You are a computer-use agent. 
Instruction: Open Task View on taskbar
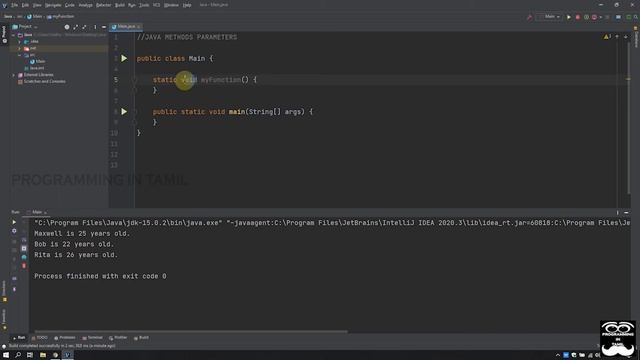click(x=30, y=355)
